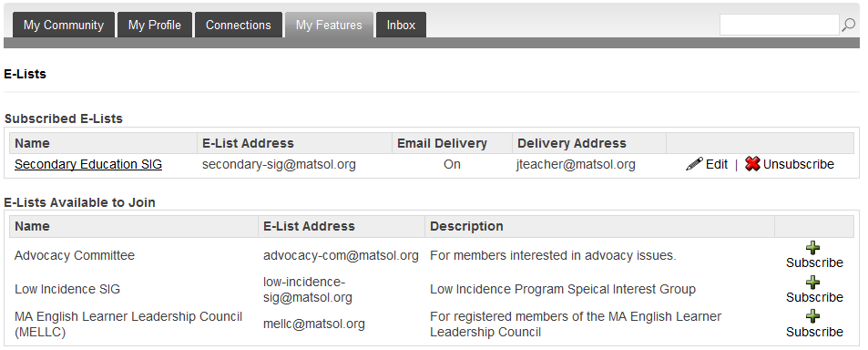Click the red X Unsubscribe icon
The image size is (868, 350).
(x=752, y=164)
